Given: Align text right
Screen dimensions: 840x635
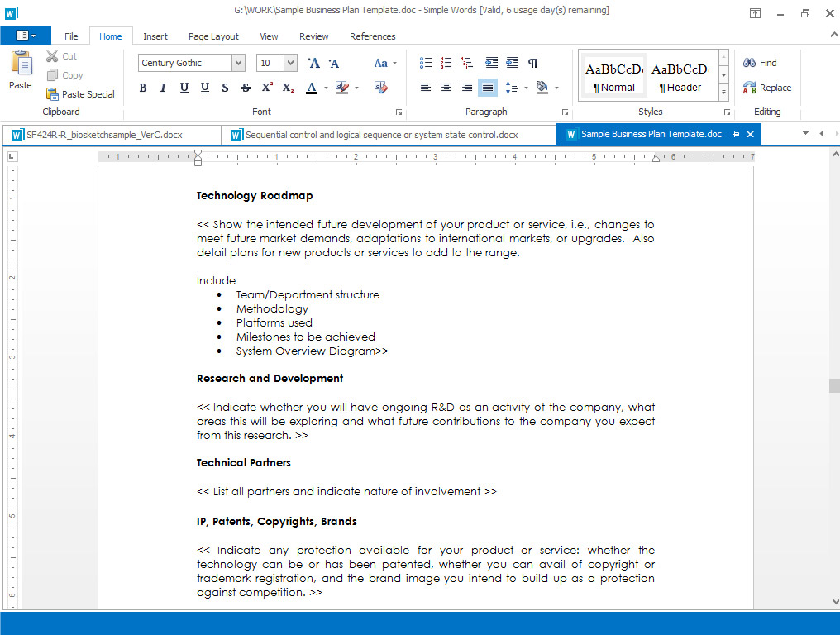Looking at the screenshot, I should pos(466,88).
